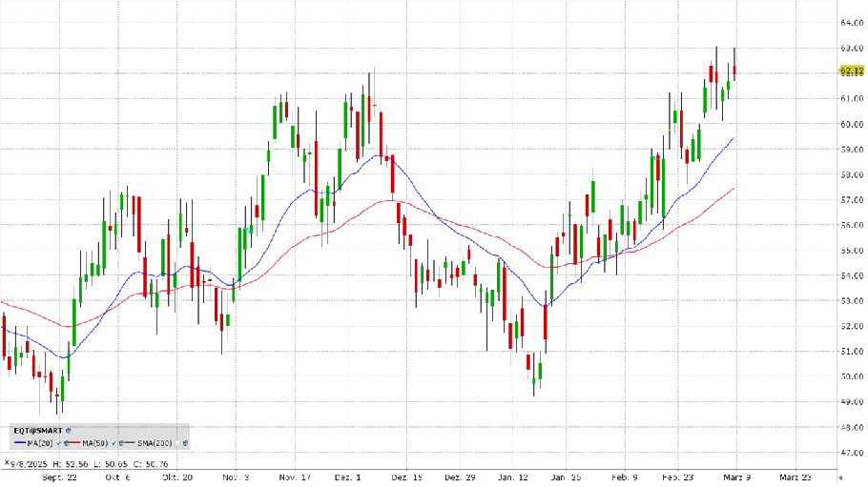This screenshot has height=487, width=868.
Task: Click the 50.00 price axis label
Action: coord(852,376)
